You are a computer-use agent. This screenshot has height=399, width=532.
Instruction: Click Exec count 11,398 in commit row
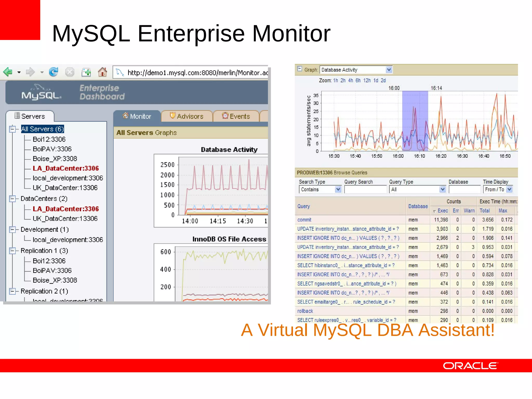tap(441, 220)
